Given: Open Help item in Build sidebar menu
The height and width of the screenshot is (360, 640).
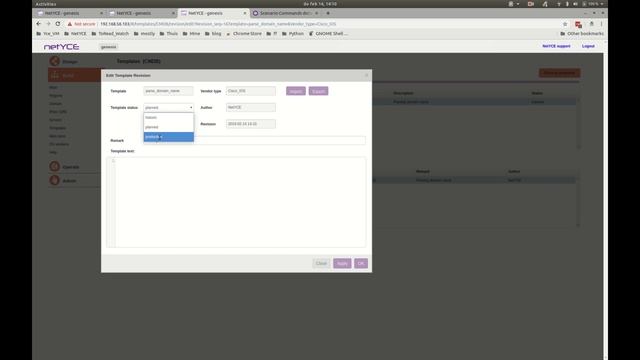Looking at the screenshot, I should 53,152.
